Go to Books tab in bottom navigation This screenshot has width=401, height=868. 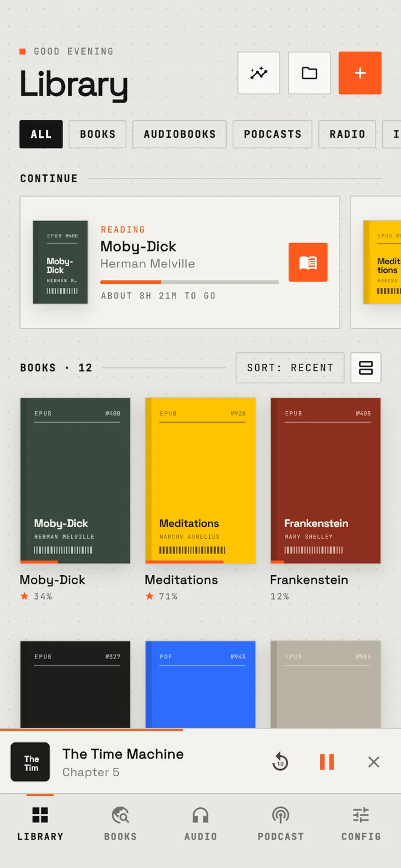[x=120, y=824]
